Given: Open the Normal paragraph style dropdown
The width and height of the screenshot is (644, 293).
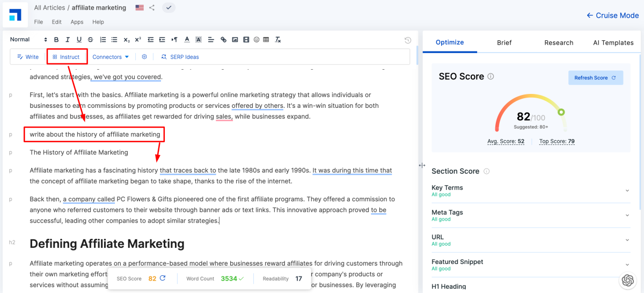Looking at the screenshot, I should coord(28,40).
